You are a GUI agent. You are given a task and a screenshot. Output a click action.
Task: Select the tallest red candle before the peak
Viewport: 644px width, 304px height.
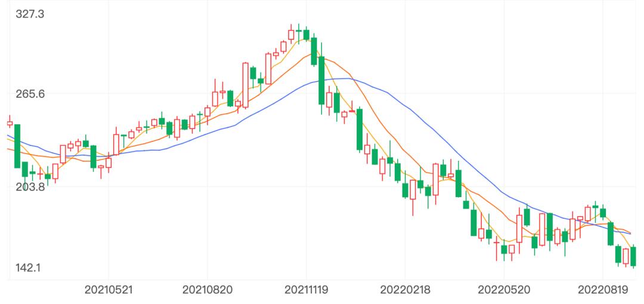(x=245, y=85)
